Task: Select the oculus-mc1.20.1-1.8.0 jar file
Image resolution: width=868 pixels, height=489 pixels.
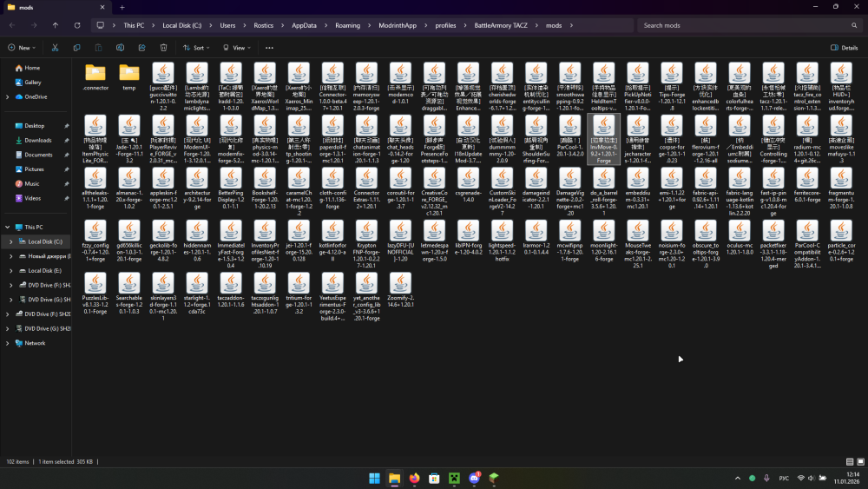Action: pos(740,238)
